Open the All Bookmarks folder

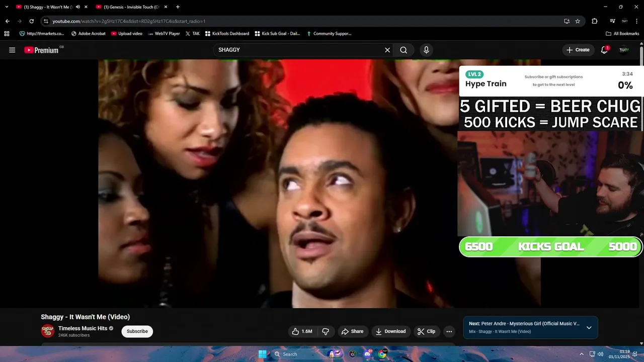[622, 34]
